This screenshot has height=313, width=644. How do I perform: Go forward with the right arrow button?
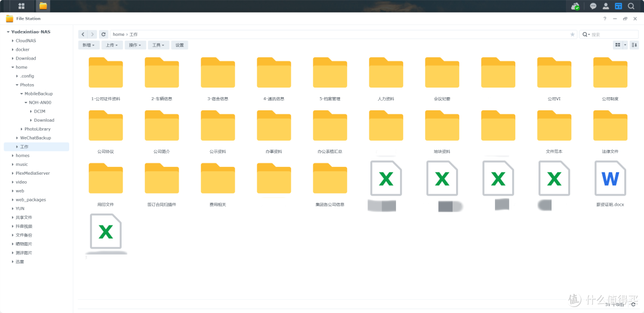pyautogui.click(x=93, y=35)
